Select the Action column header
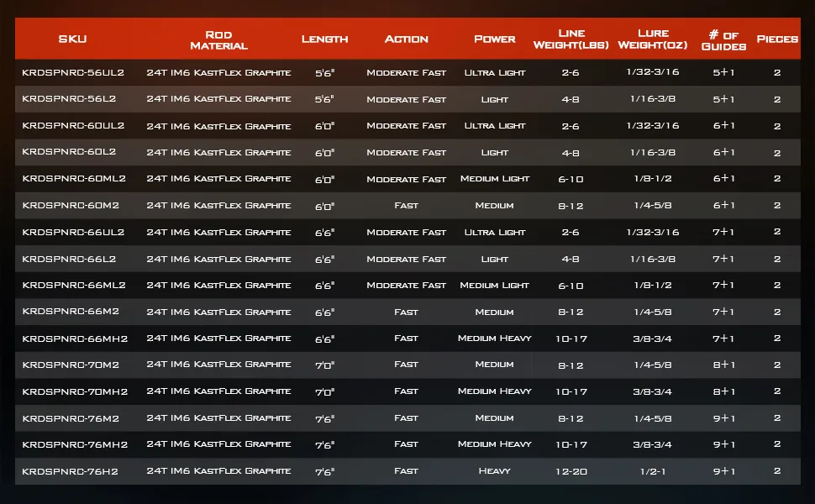The width and height of the screenshot is (815, 504). [x=406, y=39]
